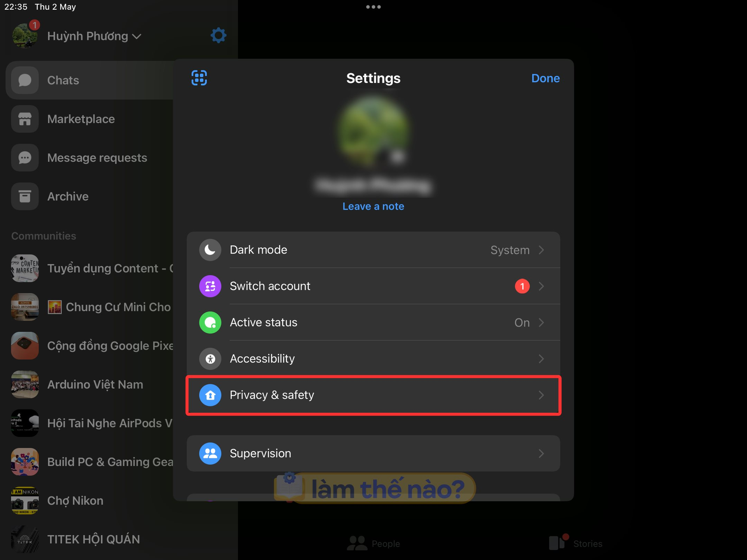Screen dimensions: 747x560
Task: Open Supervision settings
Action: [373, 453]
